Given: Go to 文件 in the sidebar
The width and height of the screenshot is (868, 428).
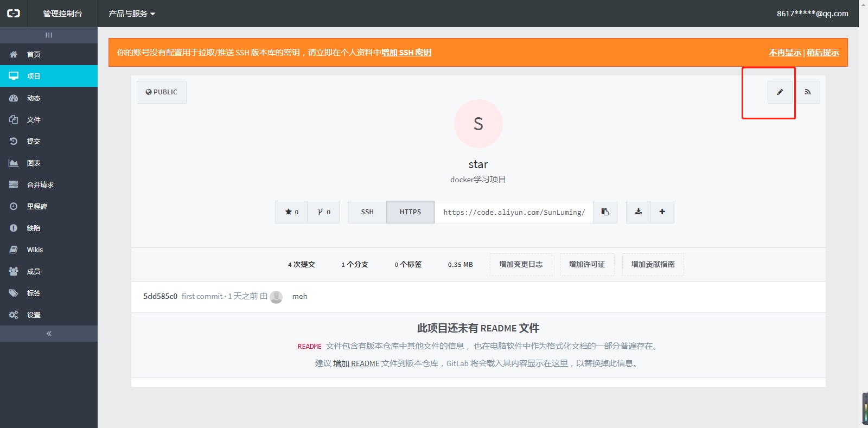Looking at the screenshot, I should (49, 119).
